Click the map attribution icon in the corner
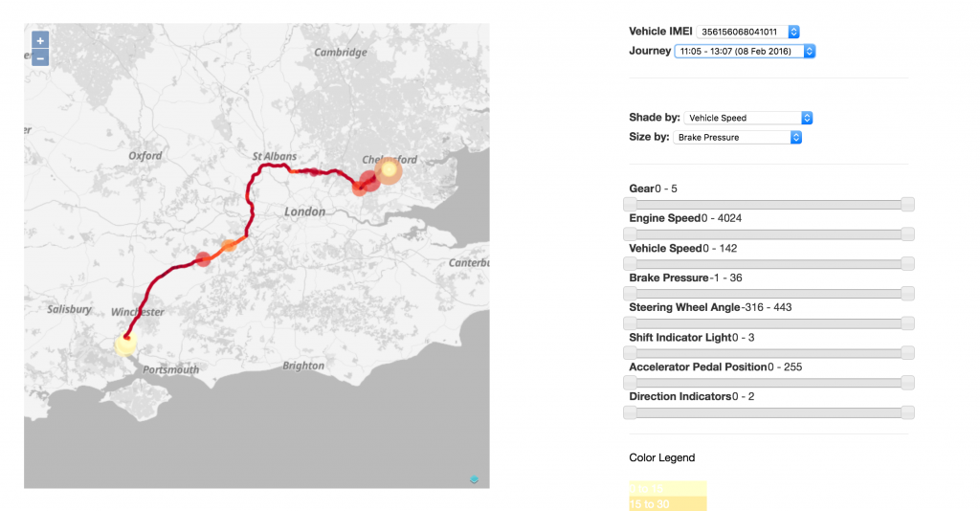 [474, 478]
